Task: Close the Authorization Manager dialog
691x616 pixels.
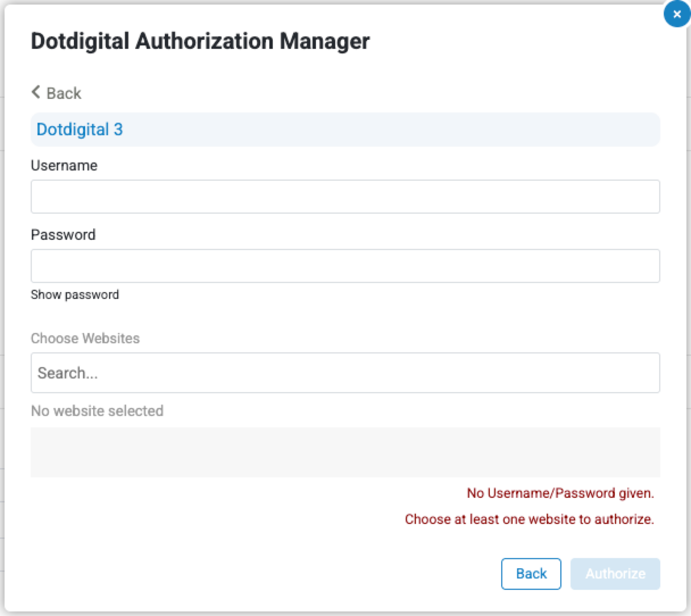Action: [676, 15]
